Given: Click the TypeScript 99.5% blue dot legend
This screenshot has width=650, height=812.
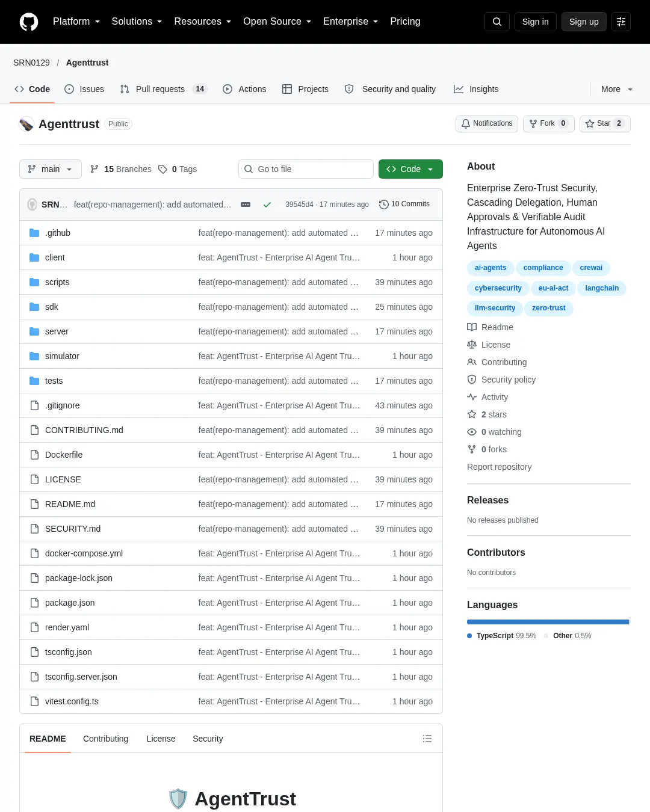Looking at the screenshot, I should pyautogui.click(x=469, y=636).
